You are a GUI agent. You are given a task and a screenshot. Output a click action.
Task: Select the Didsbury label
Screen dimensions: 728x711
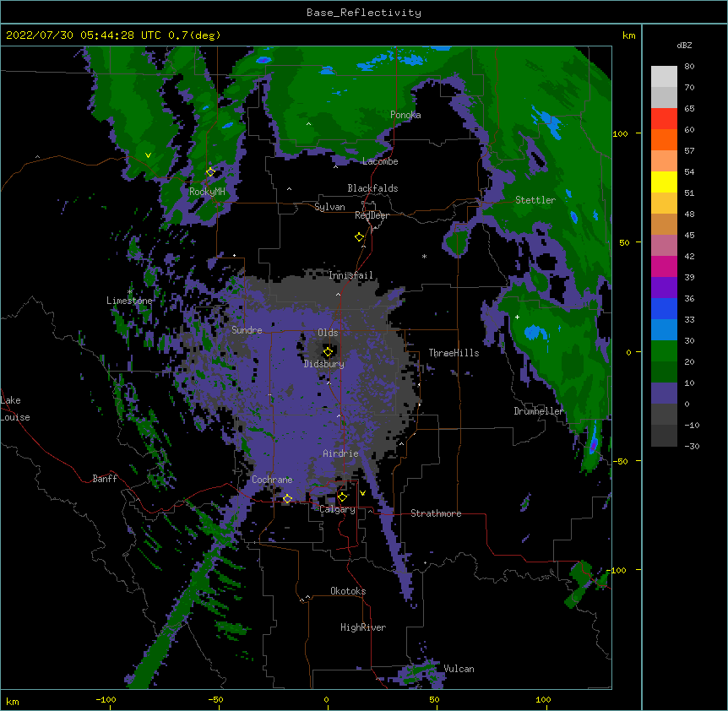(x=324, y=364)
